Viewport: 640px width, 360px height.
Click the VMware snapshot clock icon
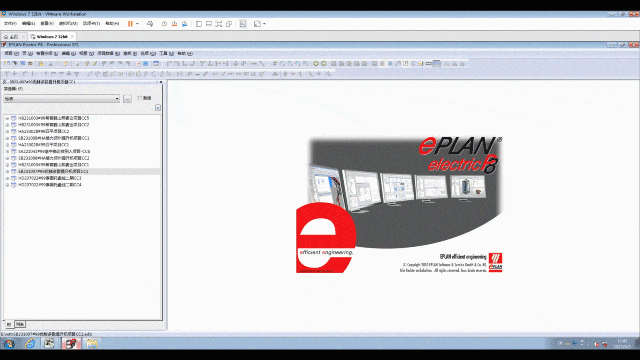(x=164, y=24)
